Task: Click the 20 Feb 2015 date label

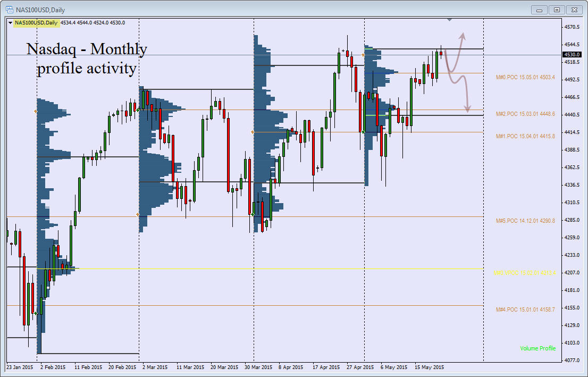Action: [x=122, y=367]
